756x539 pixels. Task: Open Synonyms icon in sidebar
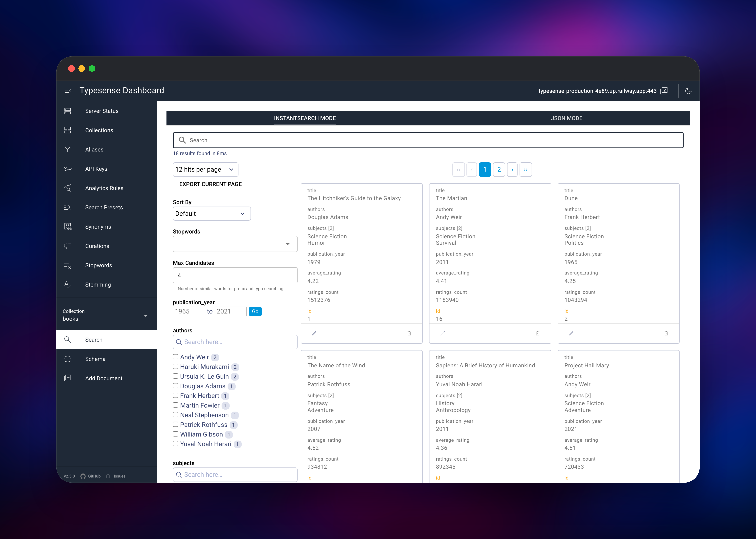(x=68, y=227)
